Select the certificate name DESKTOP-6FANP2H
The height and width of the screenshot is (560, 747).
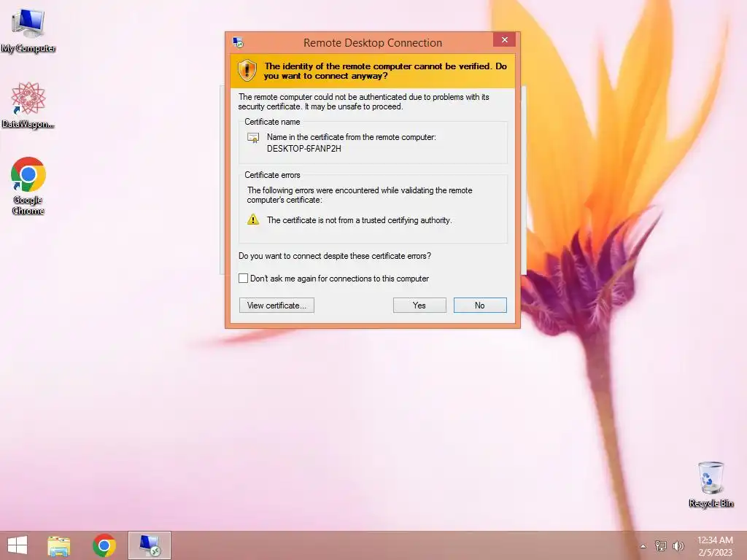(304, 149)
